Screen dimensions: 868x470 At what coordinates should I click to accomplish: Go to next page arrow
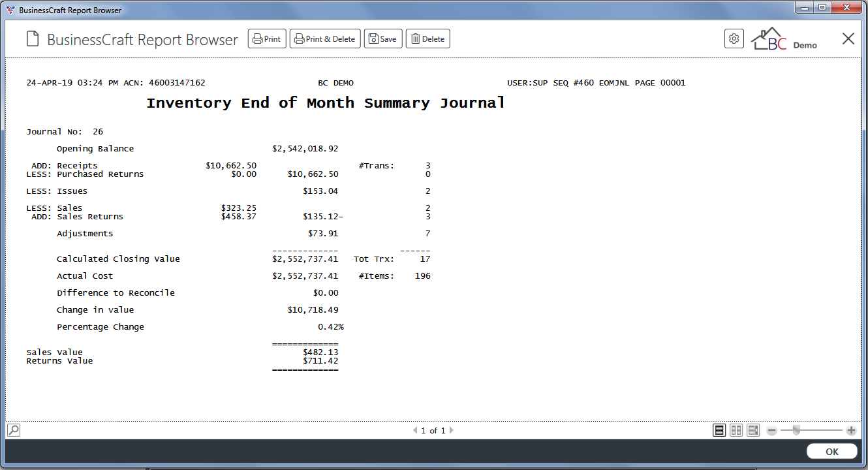click(x=451, y=430)
